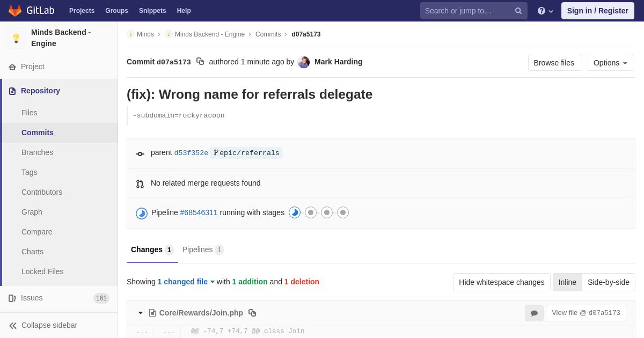Go to Branches in the sidebar
644x338 pixels.
pyautogui.click(x=59, y=152)
